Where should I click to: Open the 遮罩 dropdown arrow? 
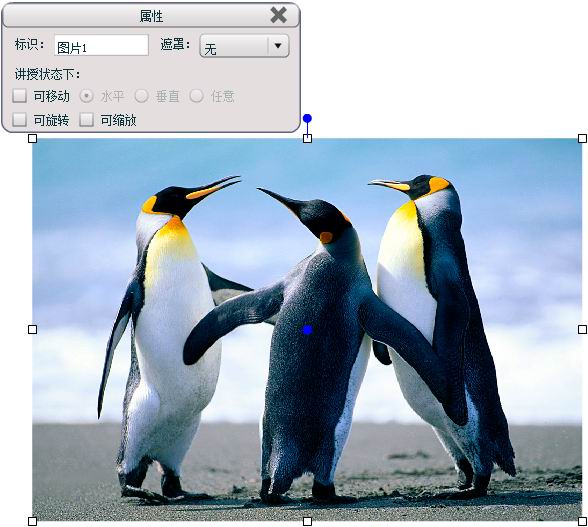278,46
